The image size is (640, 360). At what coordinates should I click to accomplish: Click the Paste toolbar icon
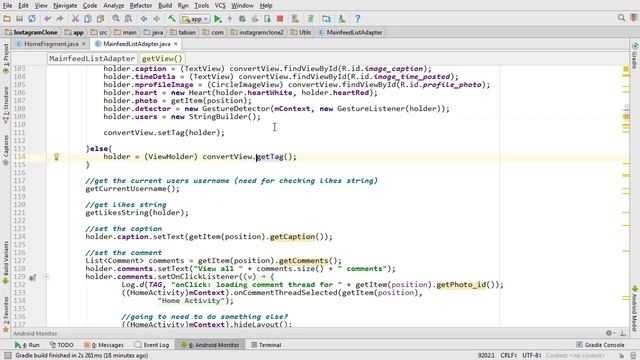[x=100, y=19]
